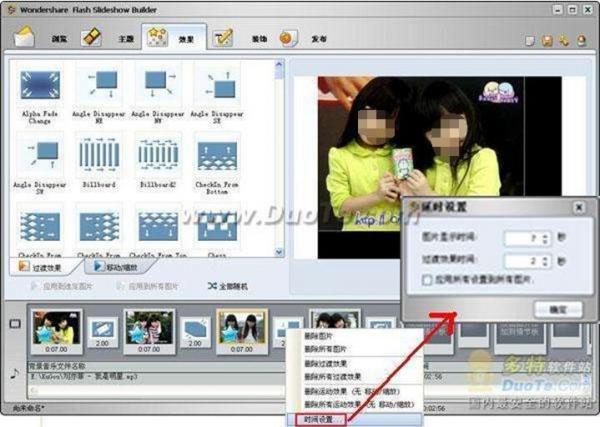Open the 装饰 (Decorate) pencil icon

223,38
